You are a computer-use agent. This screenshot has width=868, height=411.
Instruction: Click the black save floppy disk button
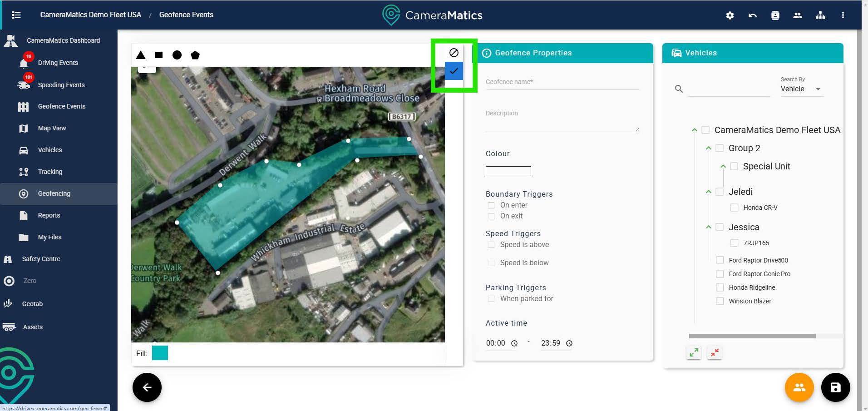[835, 387]
